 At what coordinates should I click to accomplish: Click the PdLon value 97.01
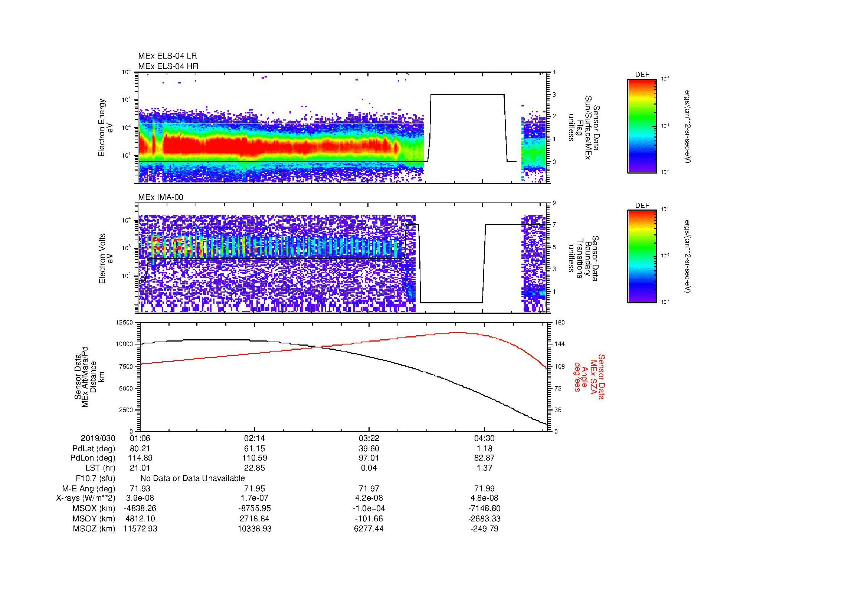click(369, 458)
